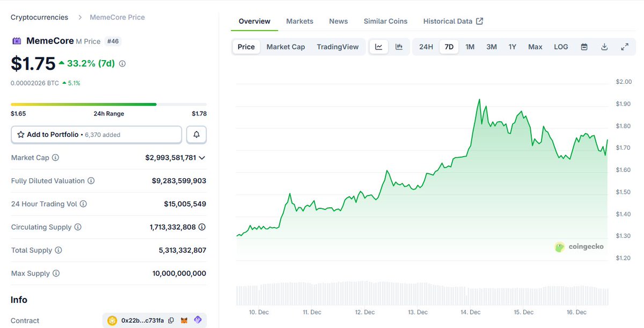644x328 pixels.
Task: Select the line chart icon
Action: [379, 47]
